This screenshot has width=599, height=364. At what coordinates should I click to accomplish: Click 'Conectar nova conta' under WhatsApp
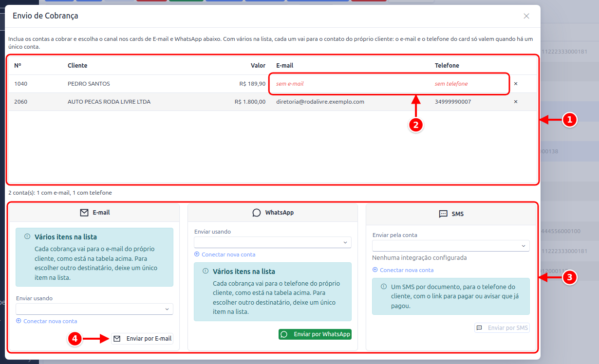pyautogui.click(x=225, y=255)
